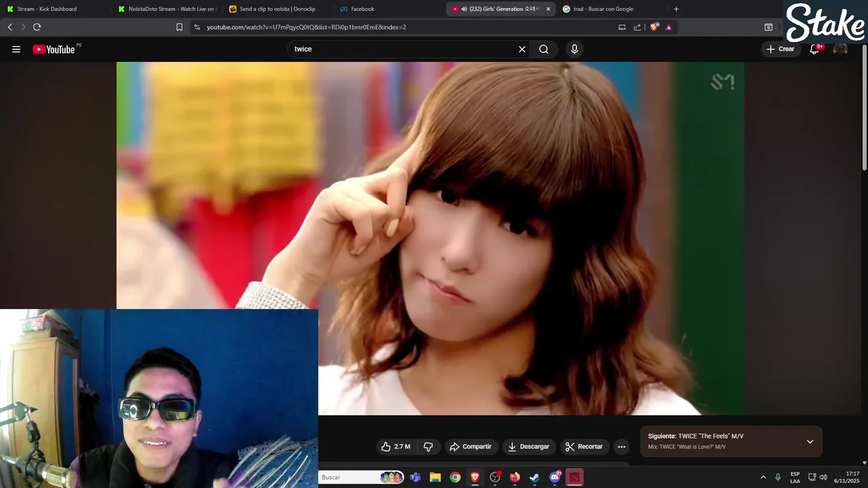Image resolution: width=868 pixels, height=488 pixels.
Task: Click the Siguiente: TWICE "The Feels" M/V text
Action: click(696, 436)
